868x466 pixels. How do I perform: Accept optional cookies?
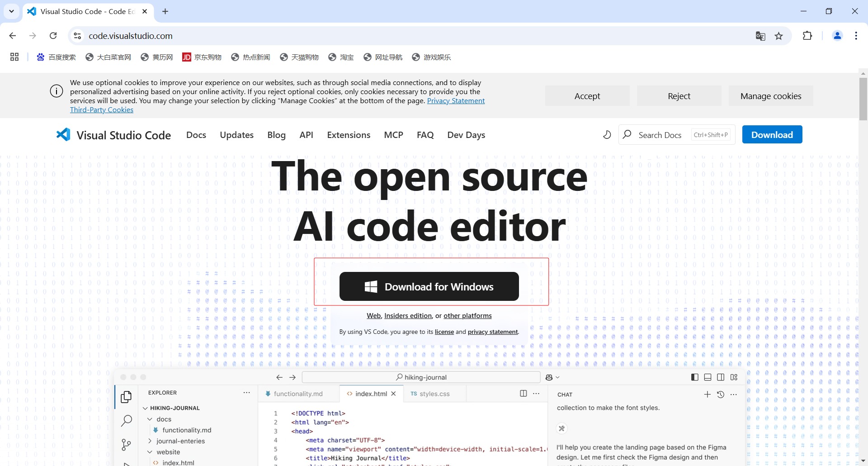click(587, 96)
